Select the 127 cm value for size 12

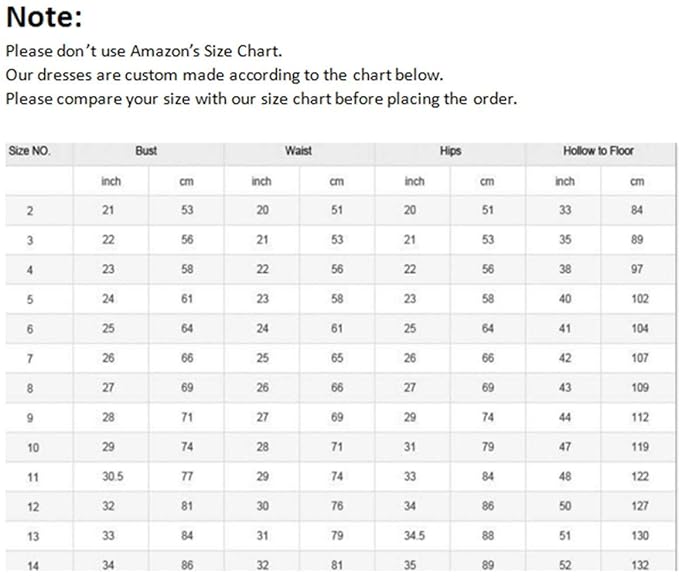click(640, 506)
